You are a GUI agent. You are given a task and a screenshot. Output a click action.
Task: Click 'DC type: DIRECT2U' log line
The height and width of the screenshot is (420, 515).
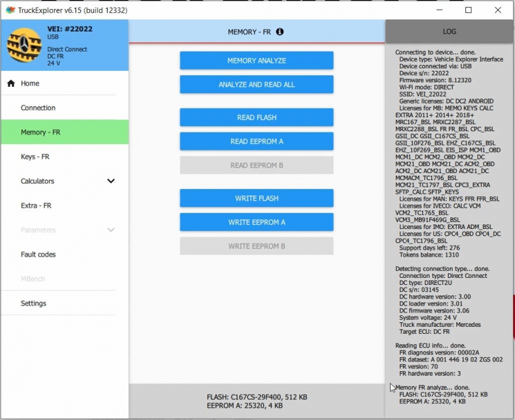426,282
